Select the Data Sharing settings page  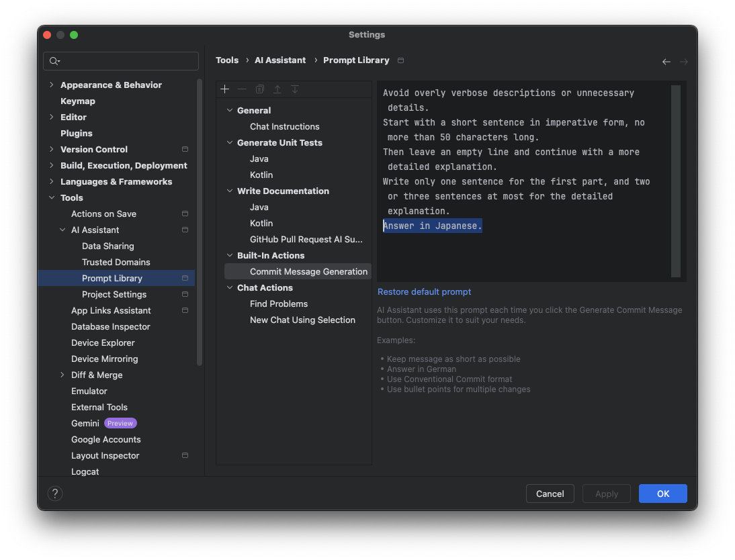tap(107, 246)
